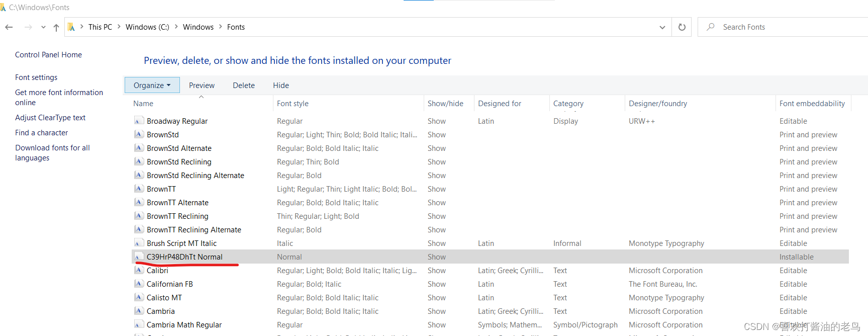Click Symbol/Pictograph category cell

click(586, 325)
